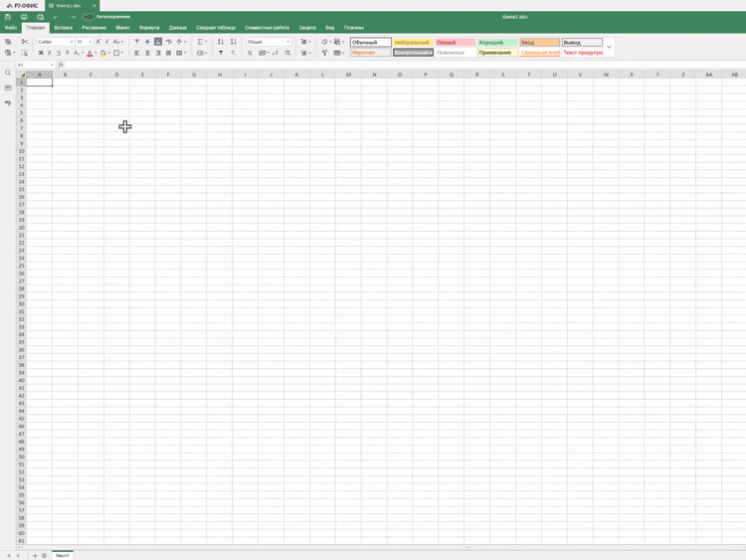The height and width of the screenshot is (560, 746).
Task: Toggle strikethrough formatting
Action: click(67, 53)
